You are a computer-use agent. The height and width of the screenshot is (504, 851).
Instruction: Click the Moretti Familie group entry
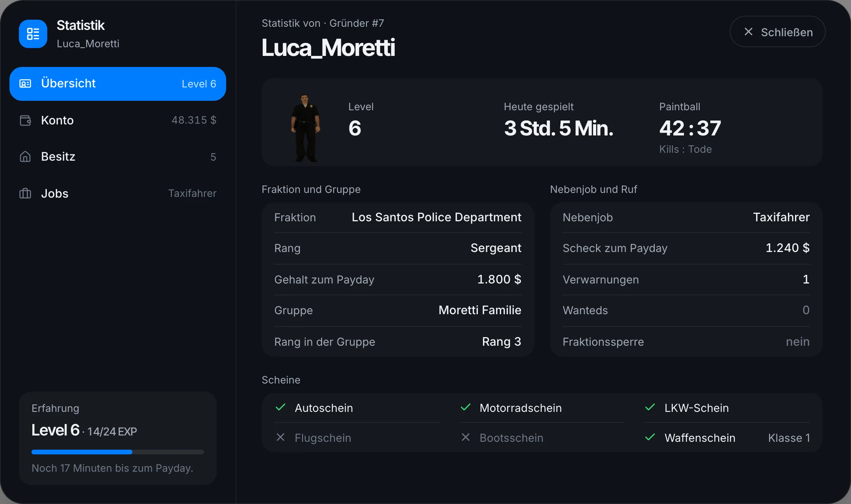pos(480,310)
